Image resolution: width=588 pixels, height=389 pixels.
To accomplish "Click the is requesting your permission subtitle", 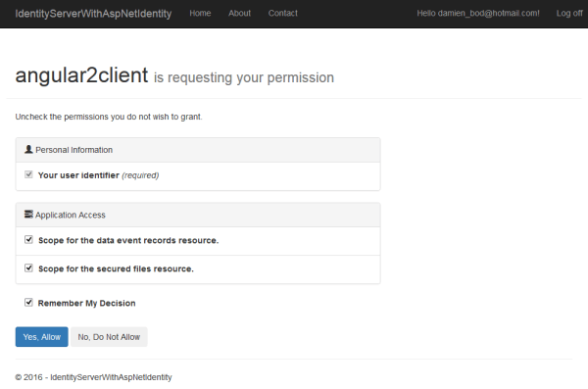I will (244, 77).
